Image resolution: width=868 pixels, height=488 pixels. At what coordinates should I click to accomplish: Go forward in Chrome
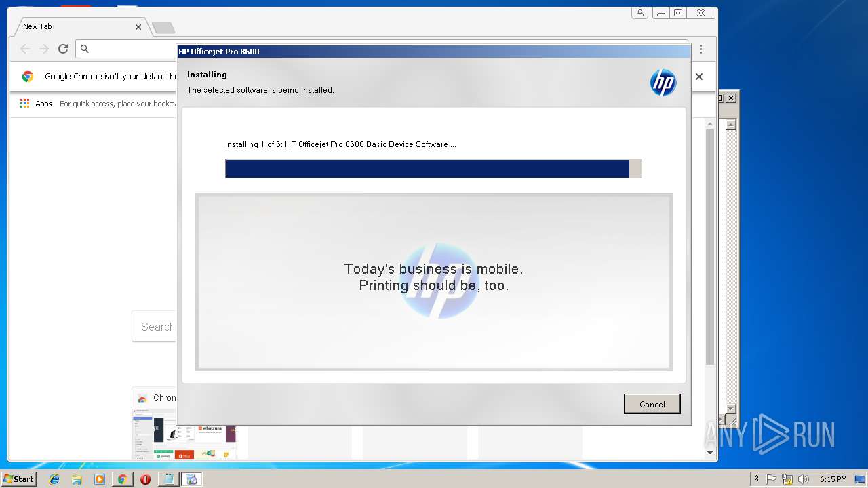pos(44,49)
